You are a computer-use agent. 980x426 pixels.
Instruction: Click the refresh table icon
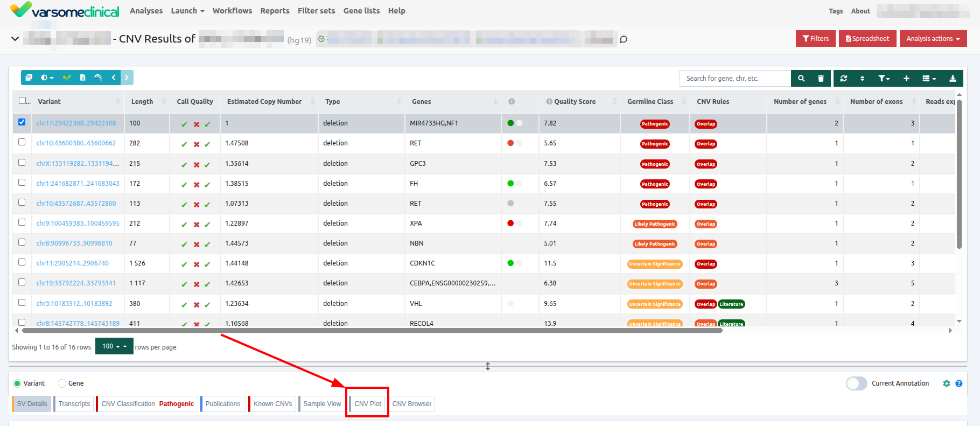coord(843,79)
